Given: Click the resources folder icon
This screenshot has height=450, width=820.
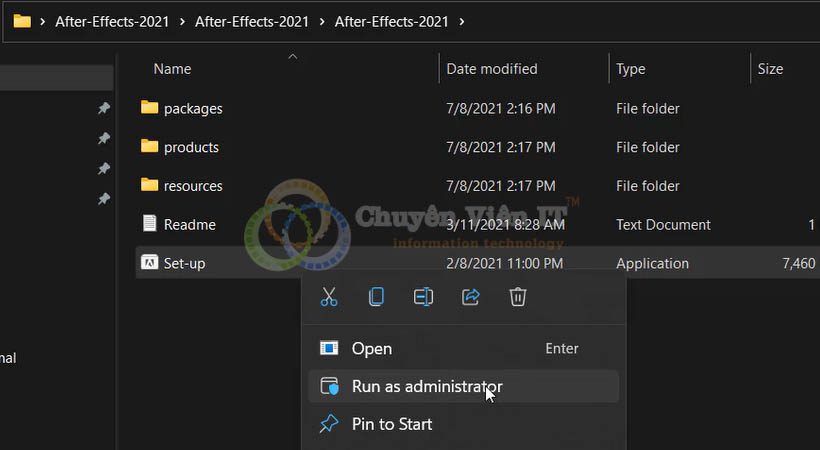Looking at the screenshot, I should (x=150, y=185).
